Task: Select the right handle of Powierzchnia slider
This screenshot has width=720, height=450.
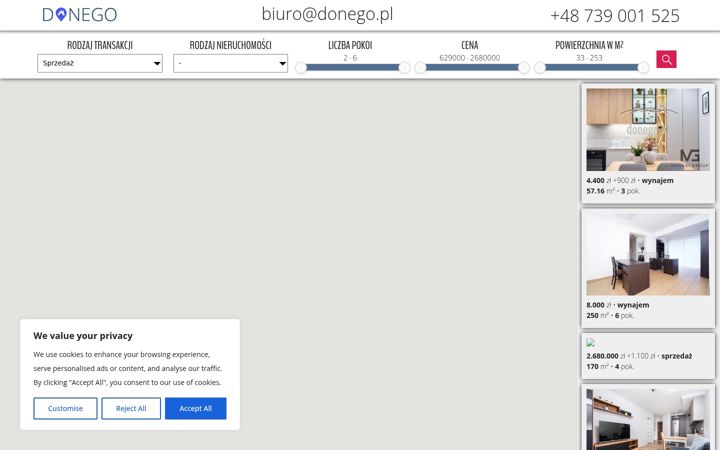Action: click(x=643, y=68)
